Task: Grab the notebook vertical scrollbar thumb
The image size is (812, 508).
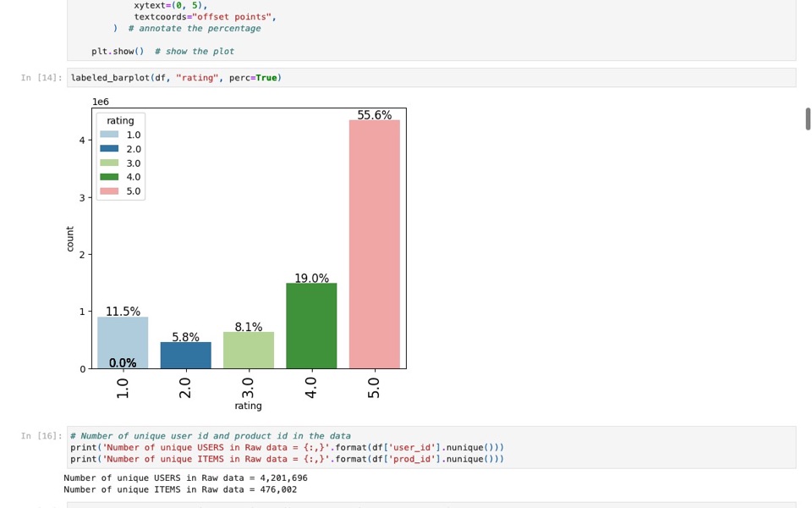Action: pyautogui.click(x=808, y=119)
